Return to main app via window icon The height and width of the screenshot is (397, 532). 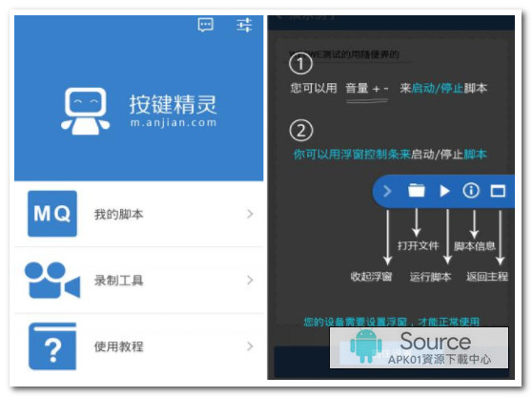pos(498,191)
